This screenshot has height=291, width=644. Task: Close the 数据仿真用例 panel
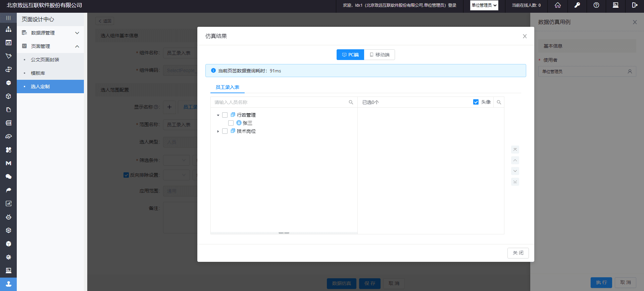(x=635, y=22)
